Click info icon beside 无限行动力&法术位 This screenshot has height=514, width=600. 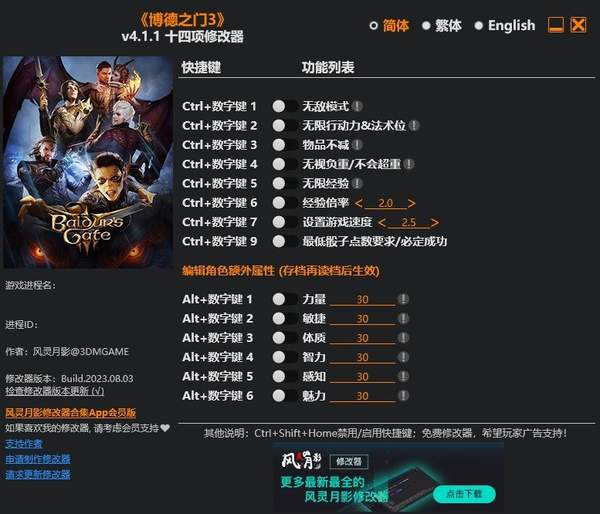click(x=414, y=126)
